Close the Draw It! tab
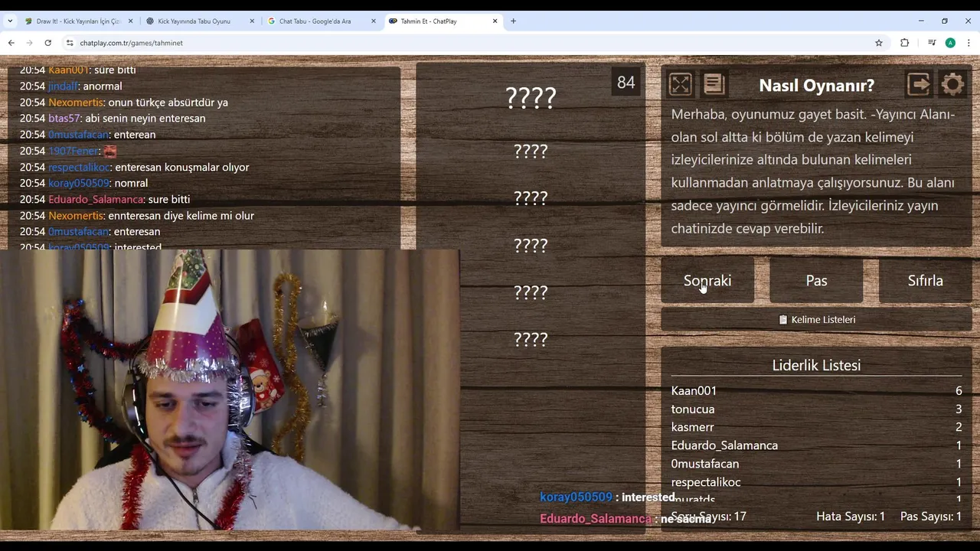 [x=130, y=21]
